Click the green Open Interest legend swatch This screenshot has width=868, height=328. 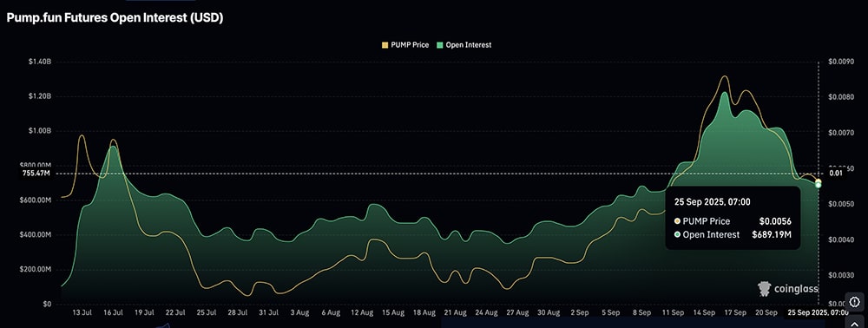click(x=439, y=45)
